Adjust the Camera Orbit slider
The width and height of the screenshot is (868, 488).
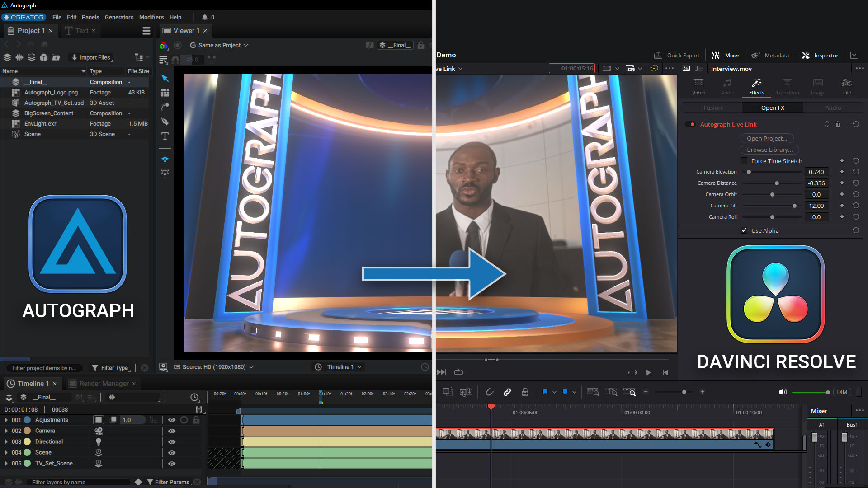tap(772, 194)
